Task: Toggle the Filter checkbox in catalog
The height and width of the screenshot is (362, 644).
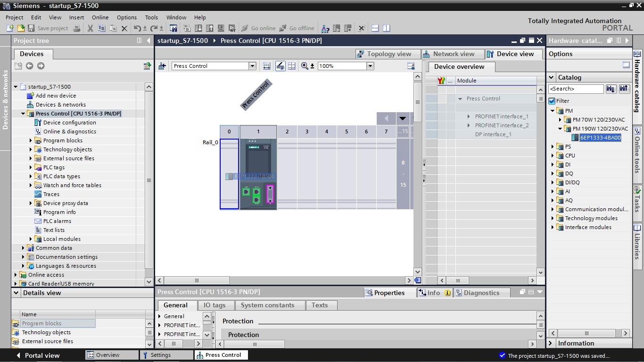Action: click(x=552, y=101)
